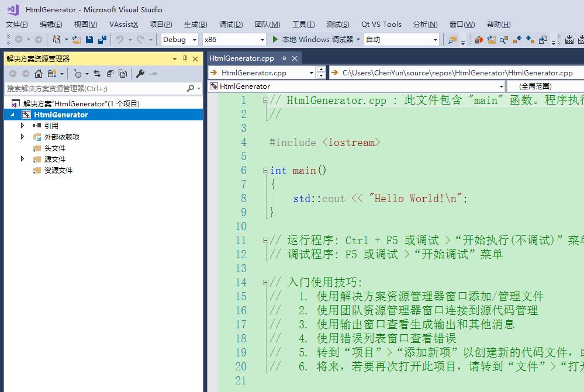
Task: Click the search magnifier in Solution Explorer
Action: pyautogui.click(x=191, y=88)
